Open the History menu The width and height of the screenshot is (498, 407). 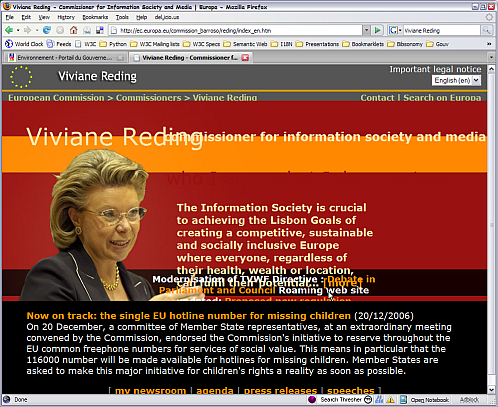coord(66,17)
